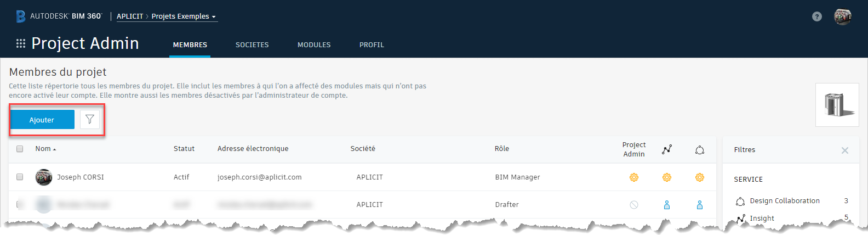Click the Drafter row's Insight member icon

coord(667,205)
